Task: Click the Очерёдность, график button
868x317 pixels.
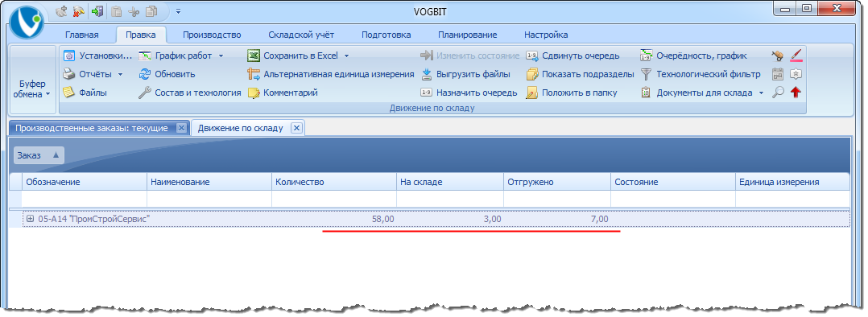Action: click(x=693, y=56)
